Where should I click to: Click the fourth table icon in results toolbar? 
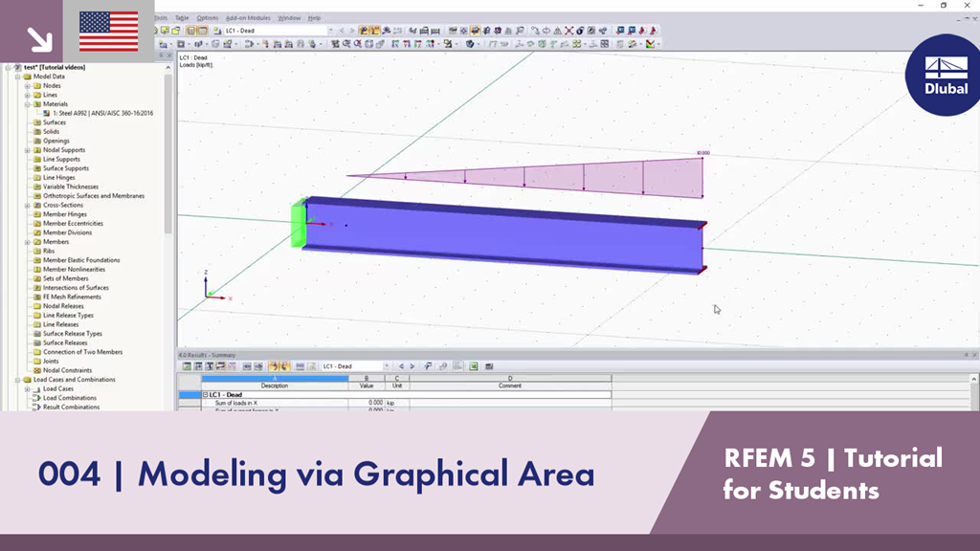(x=221, y=366)
